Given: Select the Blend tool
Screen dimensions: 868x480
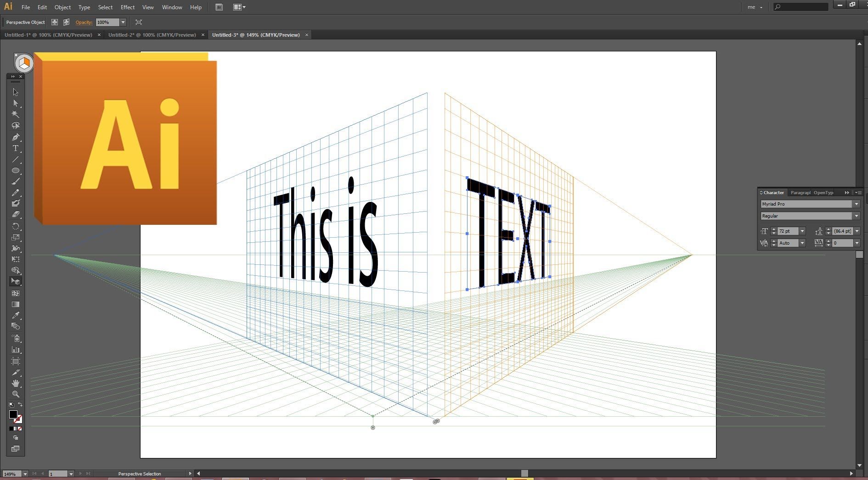Looking at the screenshot, I should pyautogui.click(x=16, y=326).
